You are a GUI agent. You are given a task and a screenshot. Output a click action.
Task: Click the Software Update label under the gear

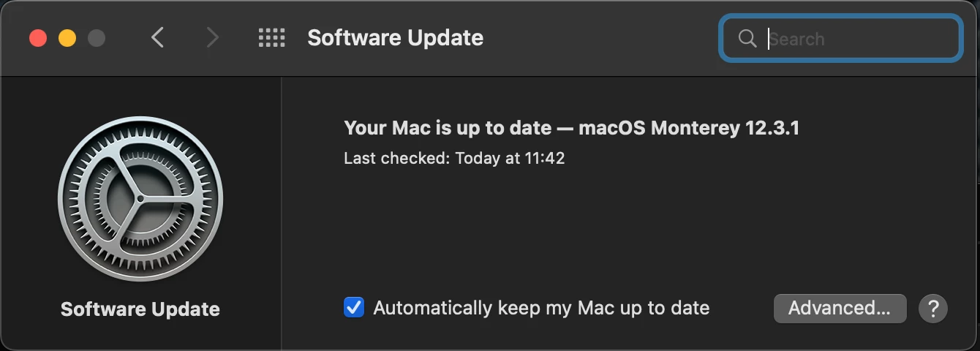point(140,309)
